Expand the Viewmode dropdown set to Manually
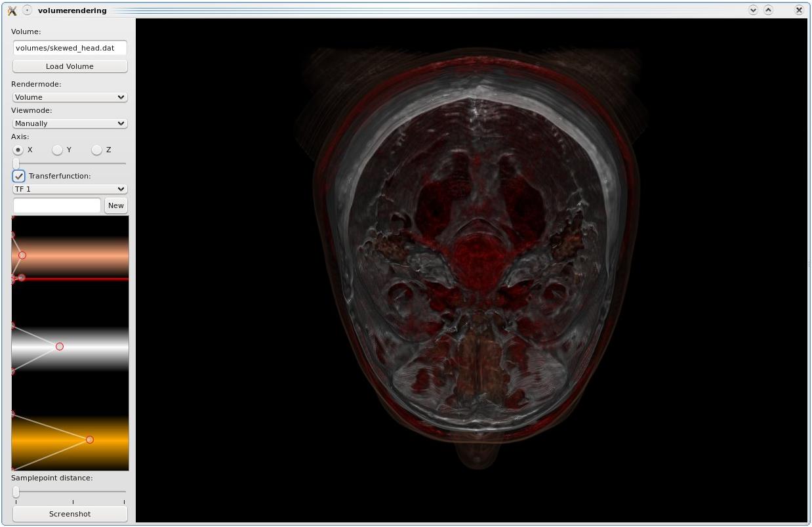This screenshot has height=527, width=812. coord(70,123)
